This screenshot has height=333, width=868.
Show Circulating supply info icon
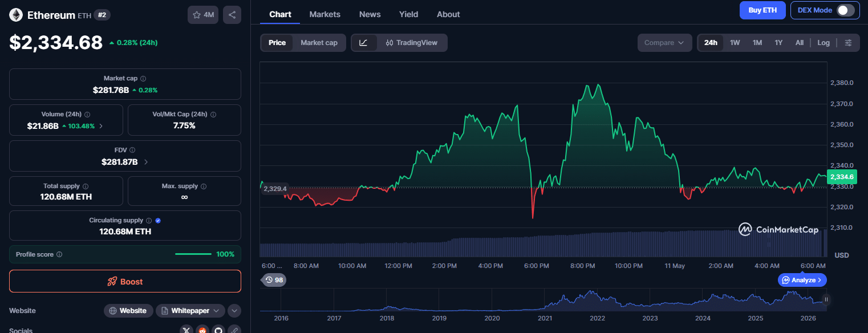[149, 221]
